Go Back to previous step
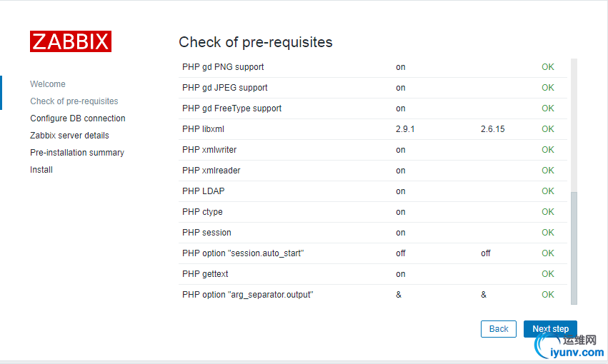 click(x=499, y=329)
